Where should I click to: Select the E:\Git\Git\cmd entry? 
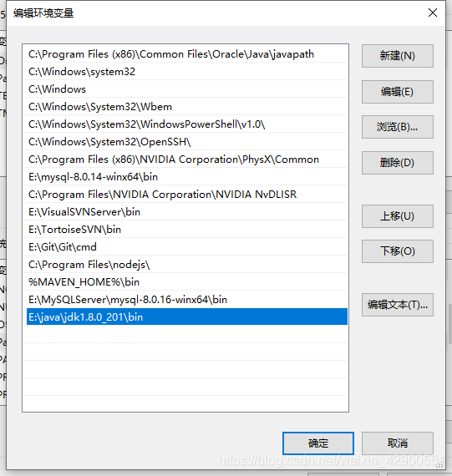(x=185, y=247)
